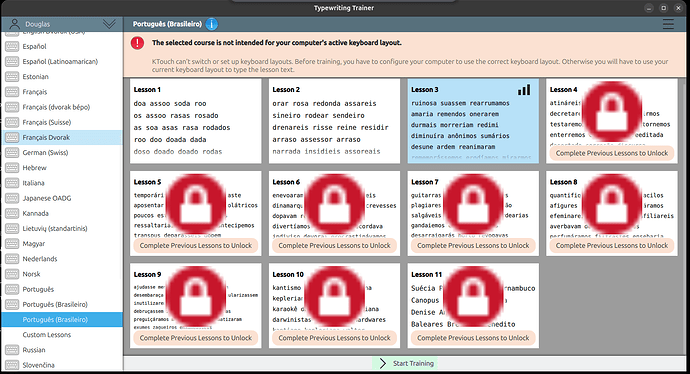This screenshot has height=374, width=690.
Task: Open the selected Português (Brasileiro) course
Action: coord(62,319)
